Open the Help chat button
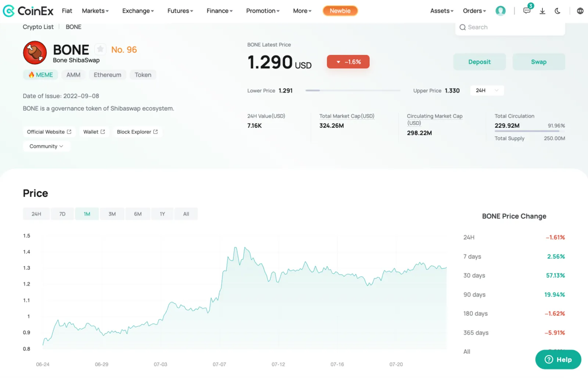588x378 pixels. pos(558,359)
